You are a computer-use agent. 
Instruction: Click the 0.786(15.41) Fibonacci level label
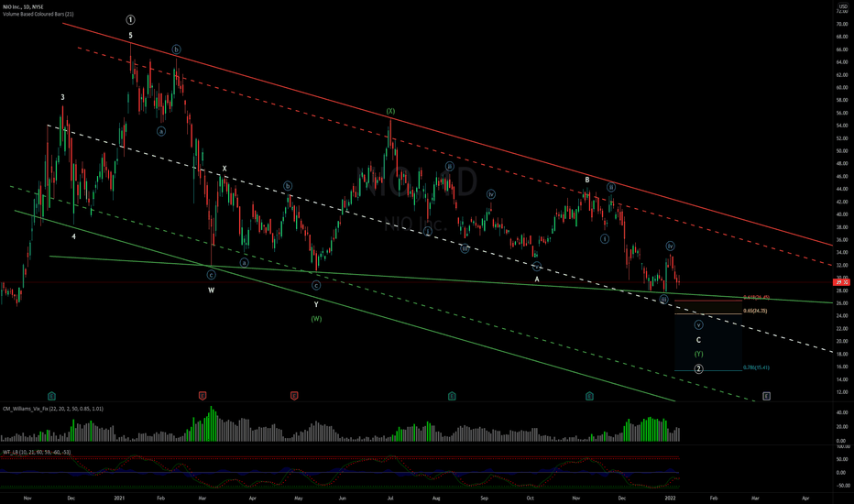click(x=757, y=367)
